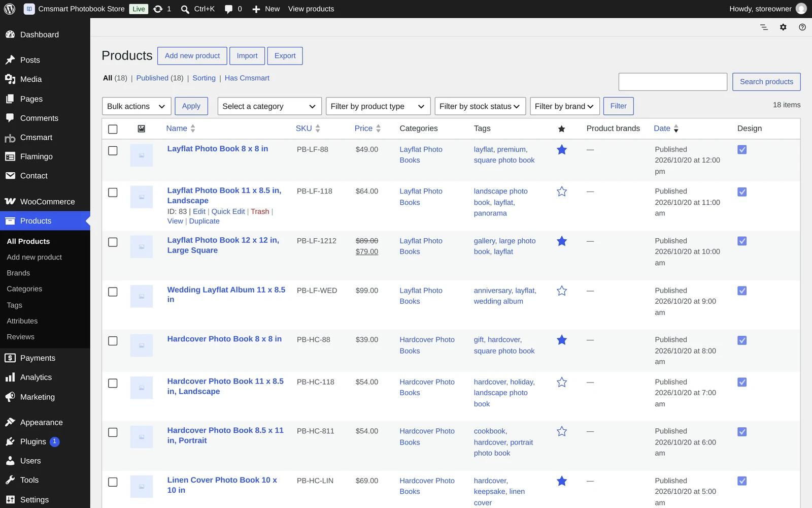Open the Ctrl+K command search
Viewport: 812px width, 508px height.
click(198, 9)
